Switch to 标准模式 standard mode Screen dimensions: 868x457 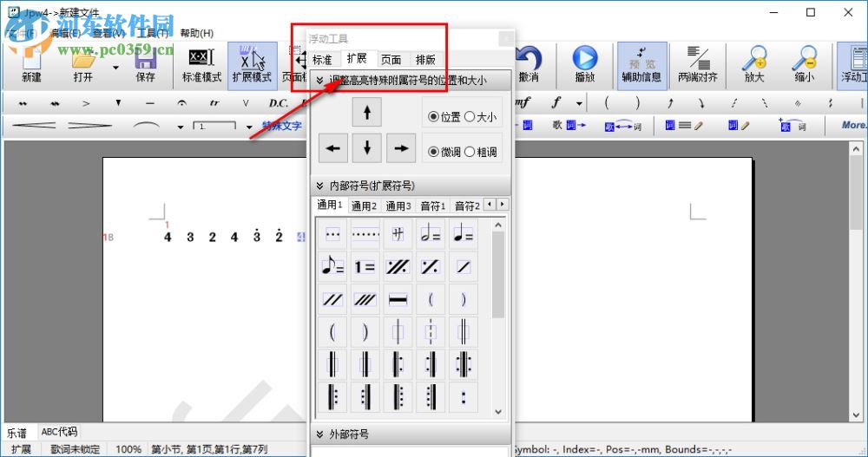201,65
